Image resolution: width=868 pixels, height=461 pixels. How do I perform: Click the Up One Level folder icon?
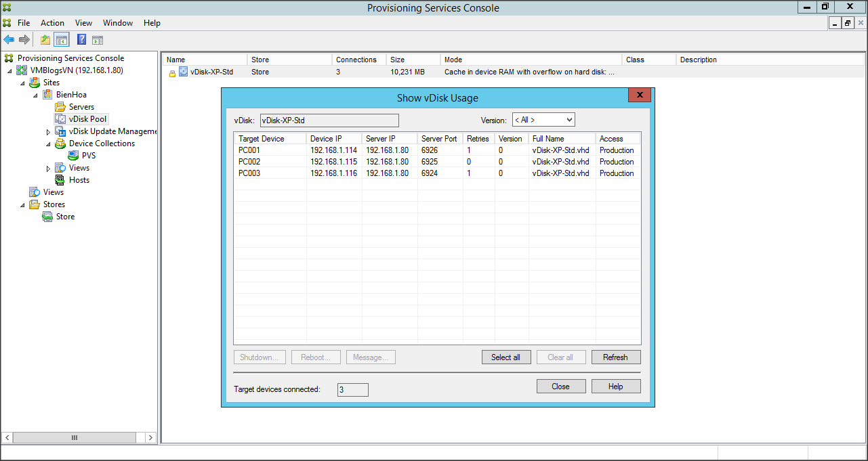tap(45, 40)
